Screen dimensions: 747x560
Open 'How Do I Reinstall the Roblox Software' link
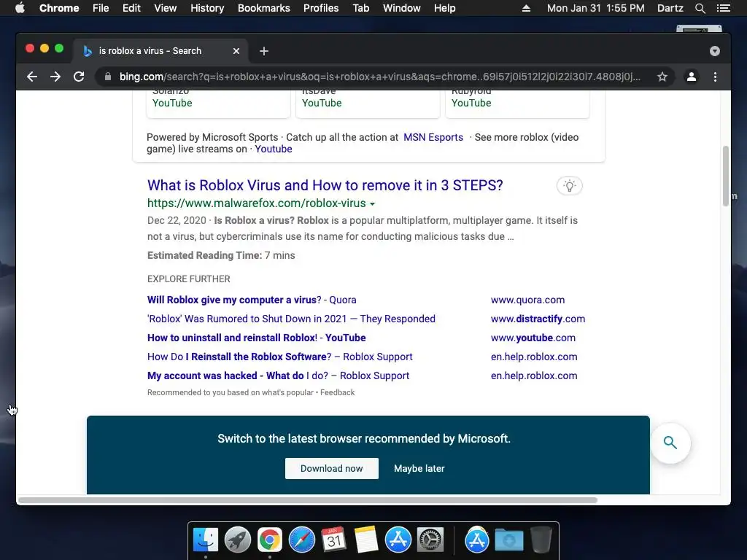click(279, 357)
